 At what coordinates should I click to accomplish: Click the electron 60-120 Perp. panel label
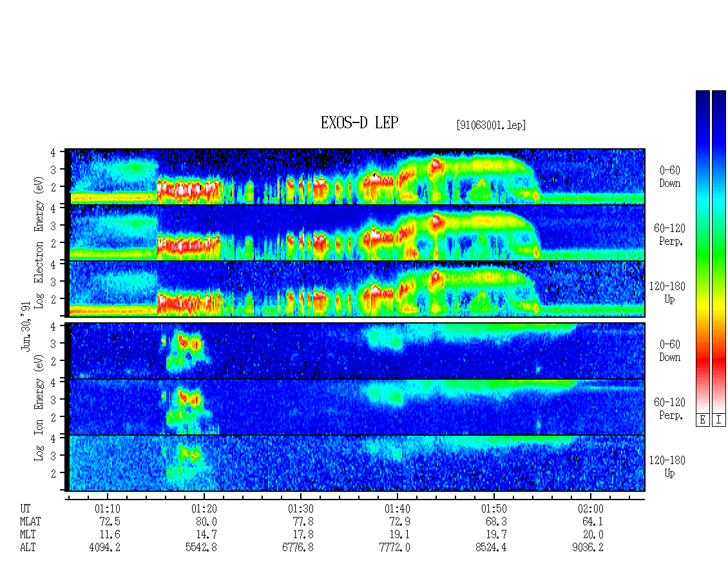coord(669,235)
